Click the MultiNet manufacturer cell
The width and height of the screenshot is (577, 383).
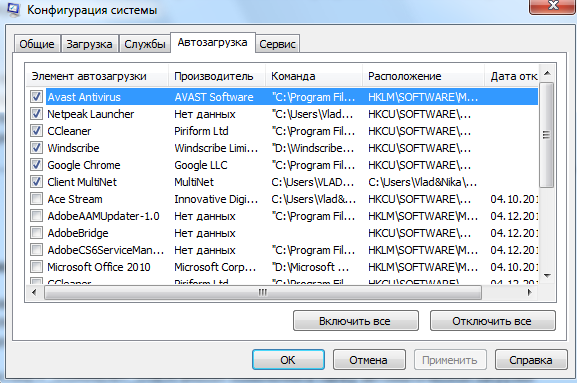194,182
